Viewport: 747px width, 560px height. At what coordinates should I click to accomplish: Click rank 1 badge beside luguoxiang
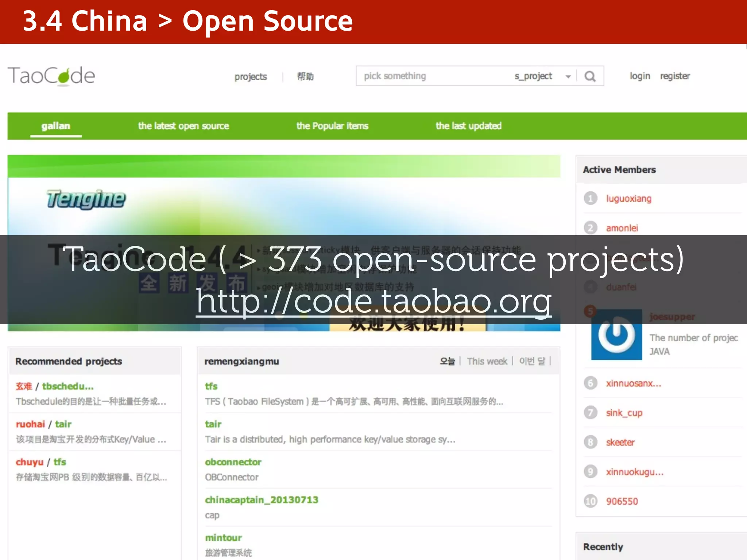pos(590,198)
